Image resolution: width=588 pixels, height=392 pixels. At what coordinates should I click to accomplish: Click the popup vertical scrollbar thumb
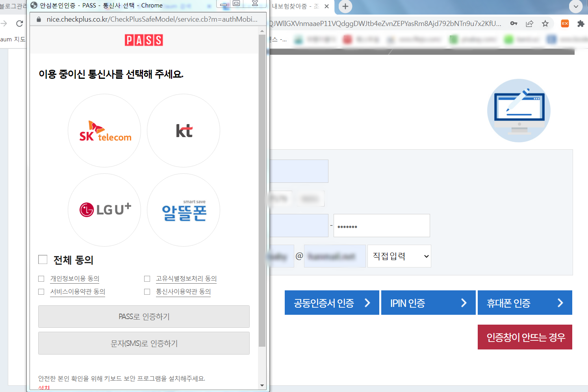pos(262,191)
